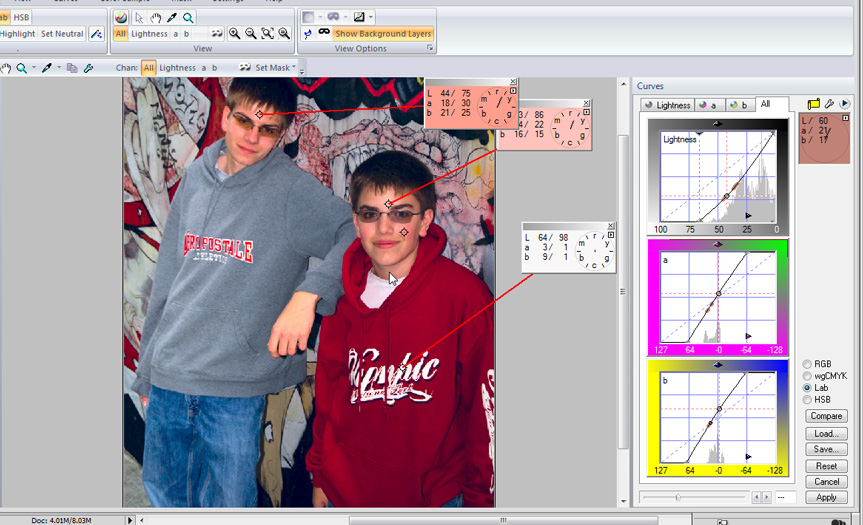Image resolution: width=863 pixels, height=525 pixels.
Task: Click the Compare button
Action: [826, 416]
